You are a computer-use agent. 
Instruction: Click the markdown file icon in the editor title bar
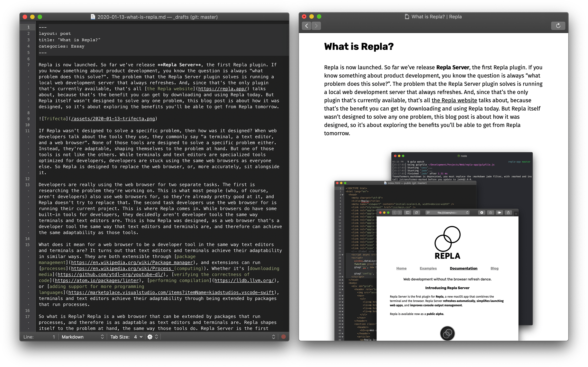coord(93,17)
